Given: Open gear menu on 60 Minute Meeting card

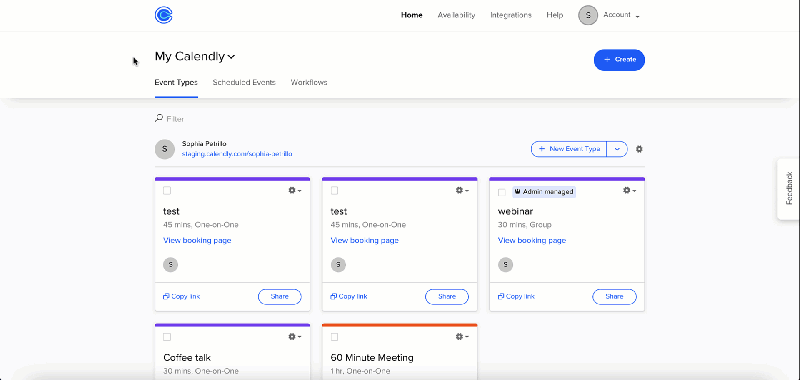Looking at the screenshot, I should click(x=462, y=337).
